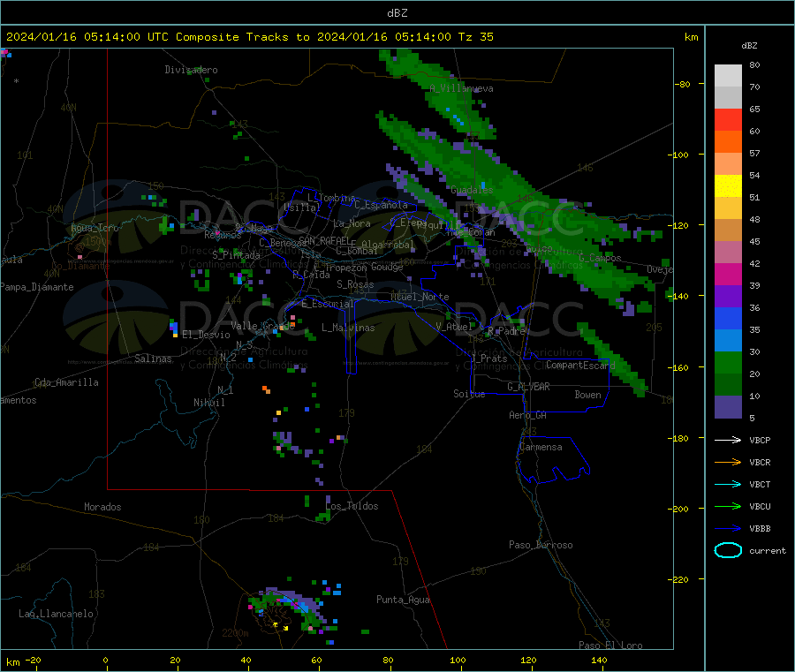Click the A_Villanueva place label
Screen dimensions: 795x672
tap(461, 88)
